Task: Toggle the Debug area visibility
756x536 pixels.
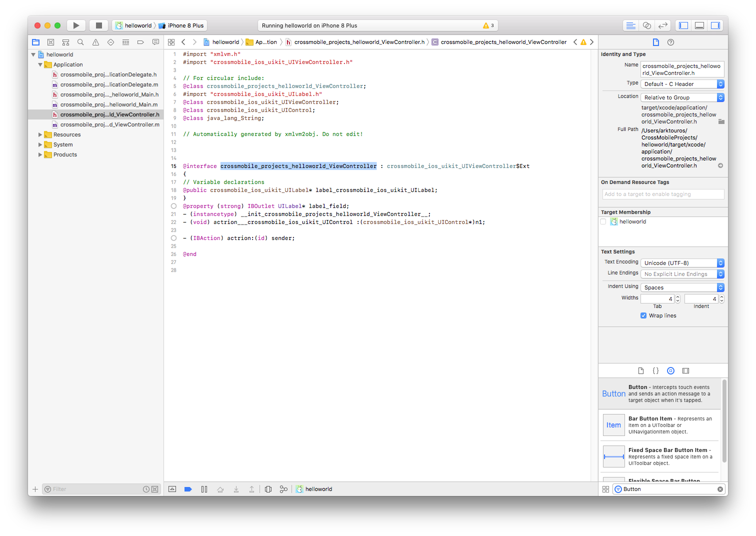Action: click(699, 25)
